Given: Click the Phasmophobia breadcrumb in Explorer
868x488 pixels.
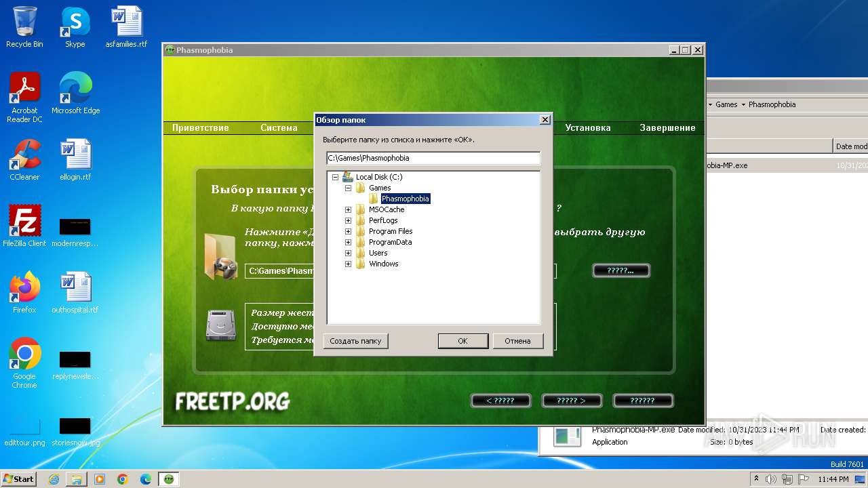Looking at the screenshot, I should tap(772, 104).
